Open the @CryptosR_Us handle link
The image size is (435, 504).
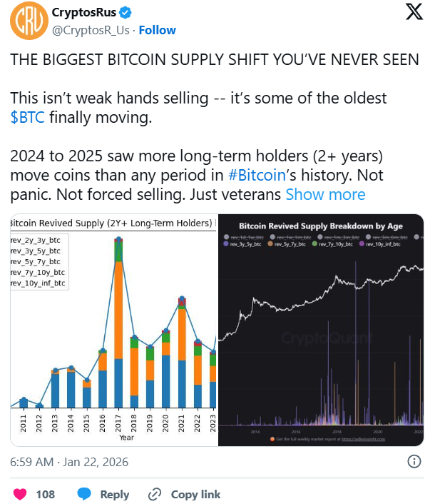(x=91, y=30)
